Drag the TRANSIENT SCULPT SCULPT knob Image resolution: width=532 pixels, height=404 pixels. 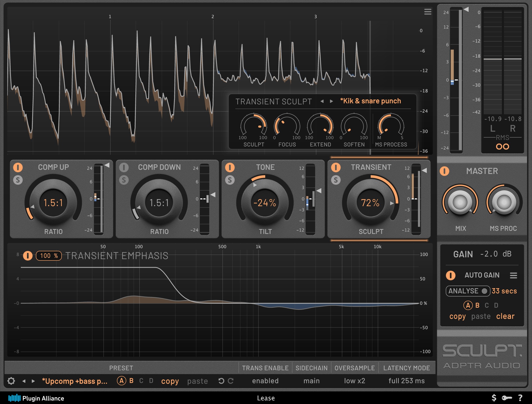pyautogui.click(x=251, y=128)
